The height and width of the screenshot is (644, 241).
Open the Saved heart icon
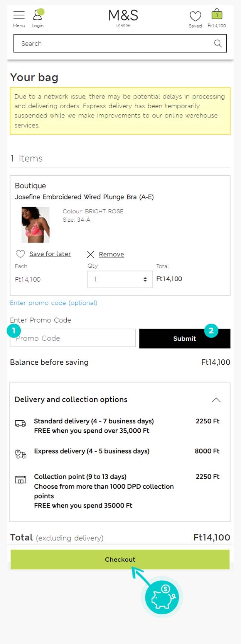click(x=195, y=16)
